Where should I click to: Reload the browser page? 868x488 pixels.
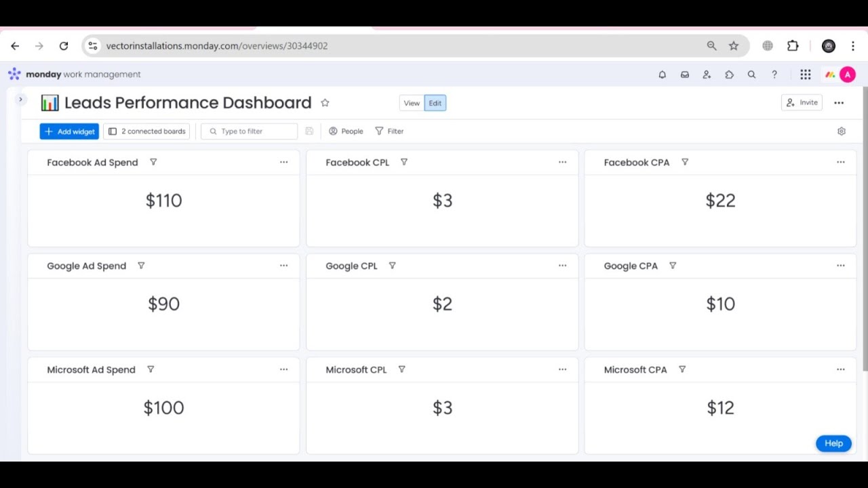64,46
